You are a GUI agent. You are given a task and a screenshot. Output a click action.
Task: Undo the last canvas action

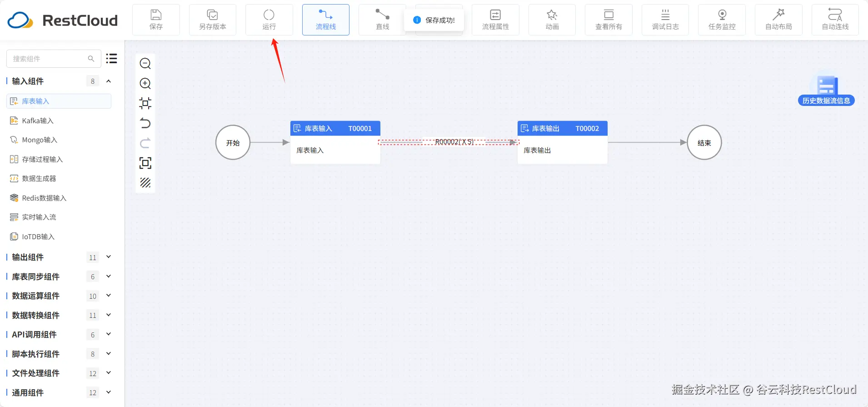click(145, 123)
